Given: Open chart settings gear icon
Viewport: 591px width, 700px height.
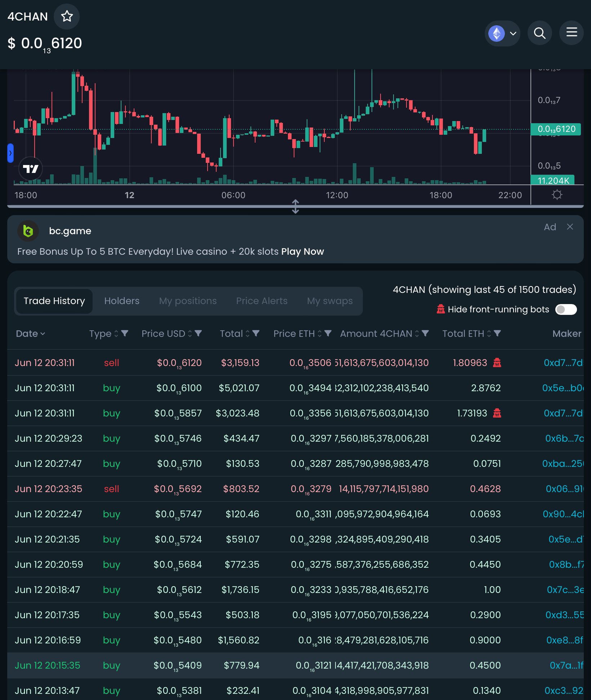Looking at the screenshot, I should pos(557,195).
